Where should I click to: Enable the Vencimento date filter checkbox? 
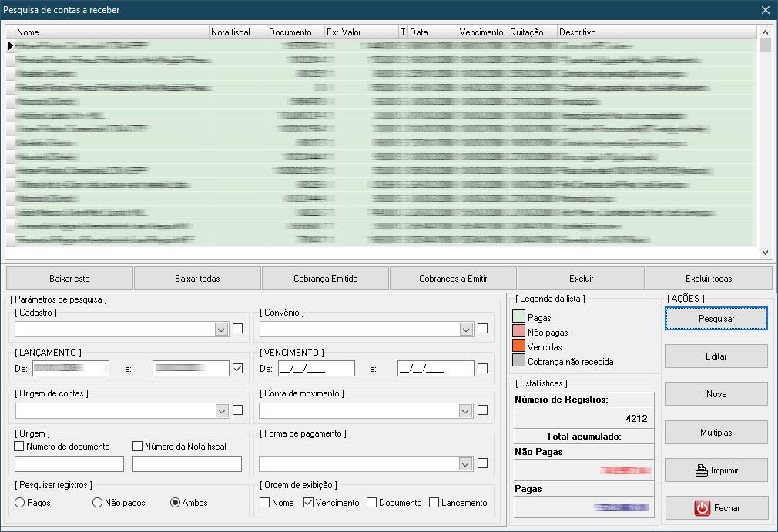(482, 368)
